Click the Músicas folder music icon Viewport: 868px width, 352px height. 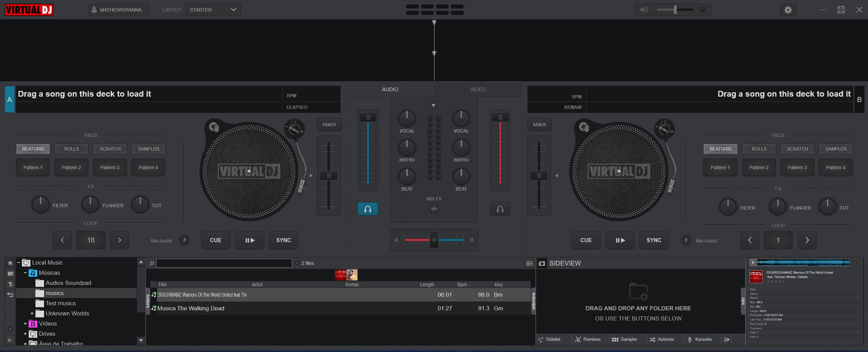coord(33,273)
